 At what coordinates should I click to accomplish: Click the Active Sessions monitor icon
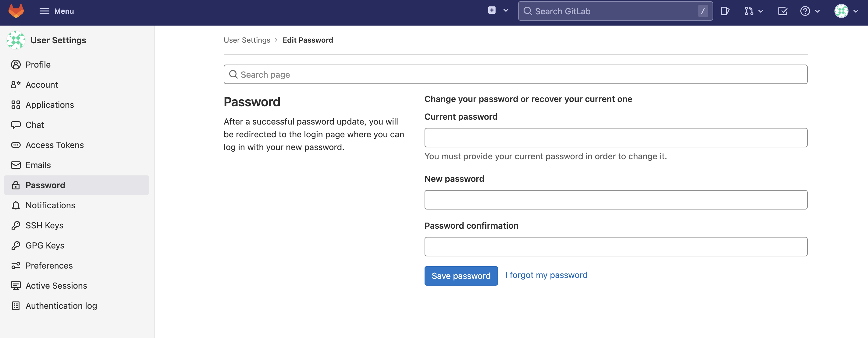16,286
